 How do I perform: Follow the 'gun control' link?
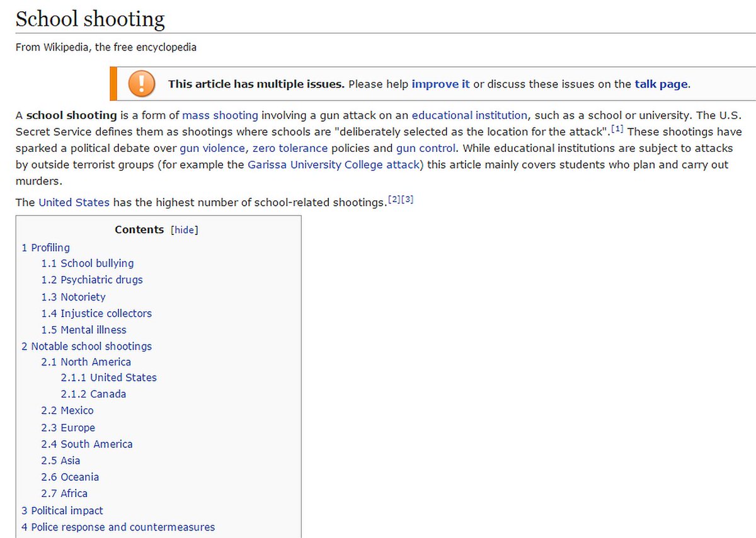pyautogui.click(x=425, y=149)
